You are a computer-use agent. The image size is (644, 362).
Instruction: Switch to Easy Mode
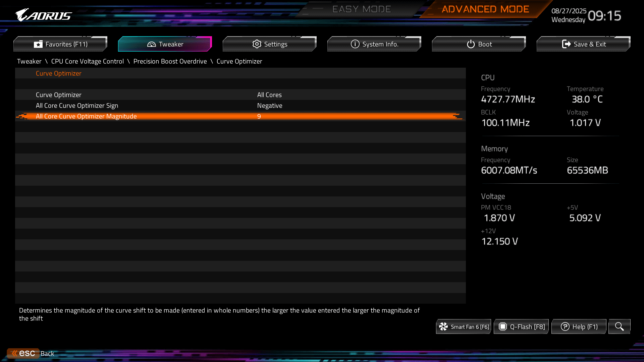(x=361, y=9)
